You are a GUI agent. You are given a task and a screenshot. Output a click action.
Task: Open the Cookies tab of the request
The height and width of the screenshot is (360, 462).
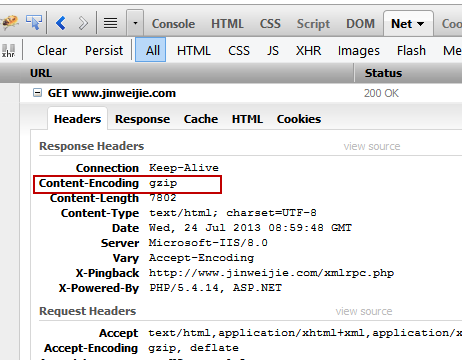pos(299,119)
